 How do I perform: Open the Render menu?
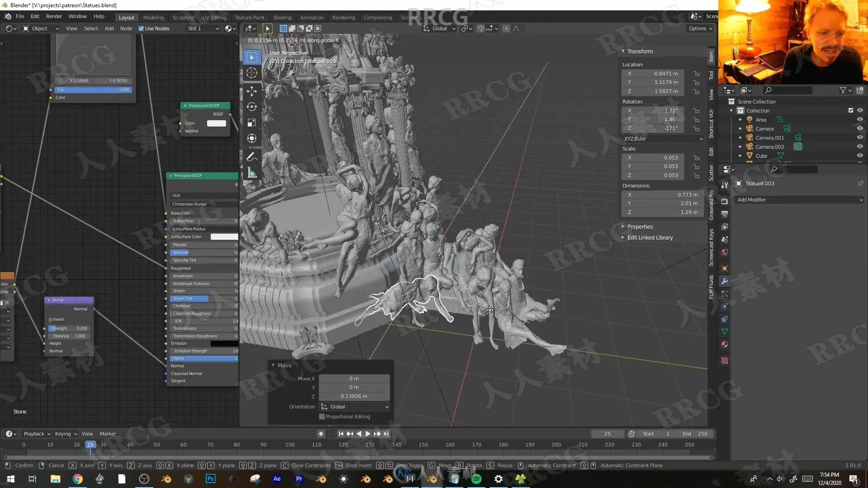click(x=54, y=16)
